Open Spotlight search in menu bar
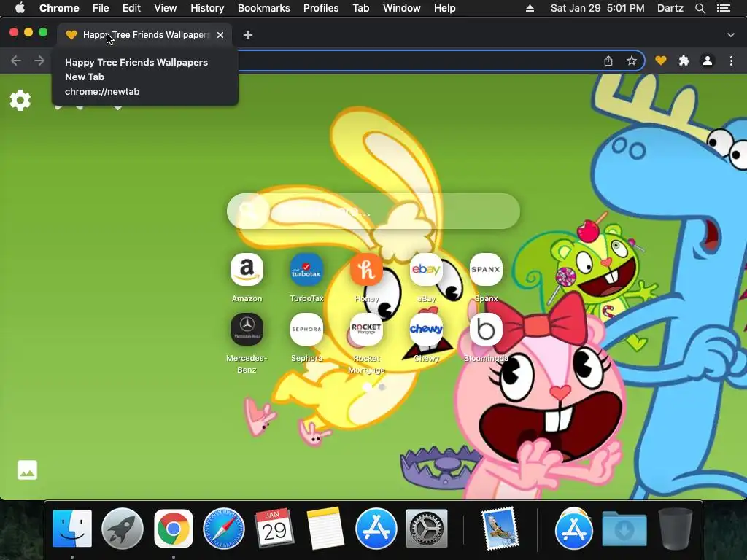The image size is (747, 560). coord(700,8)
